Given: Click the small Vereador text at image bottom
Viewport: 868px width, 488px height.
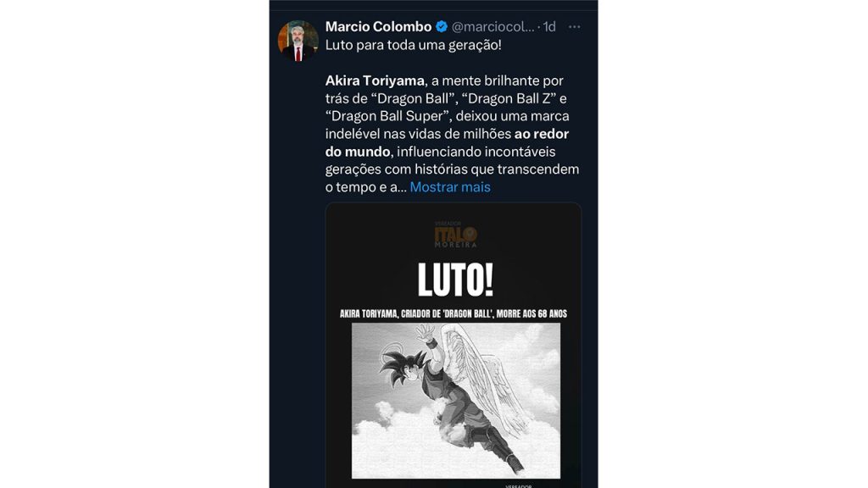Looking at the screenshot, I should click(518, 485).
